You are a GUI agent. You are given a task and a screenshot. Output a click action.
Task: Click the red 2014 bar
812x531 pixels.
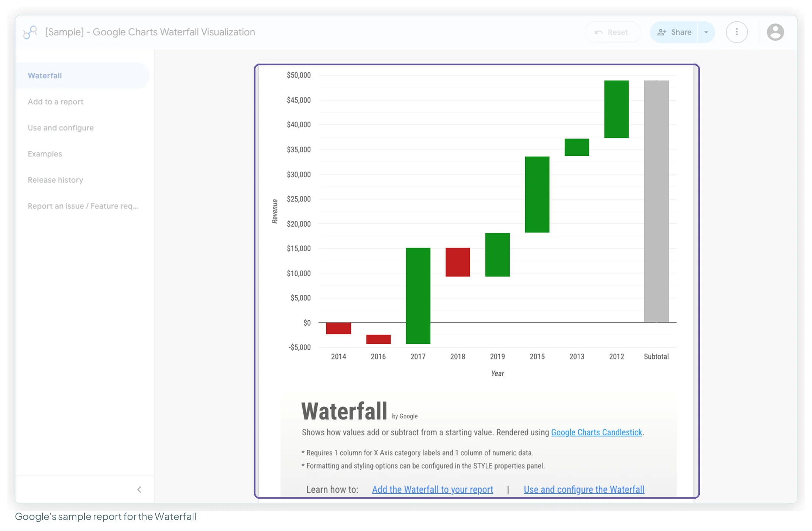tap(338, 328)
